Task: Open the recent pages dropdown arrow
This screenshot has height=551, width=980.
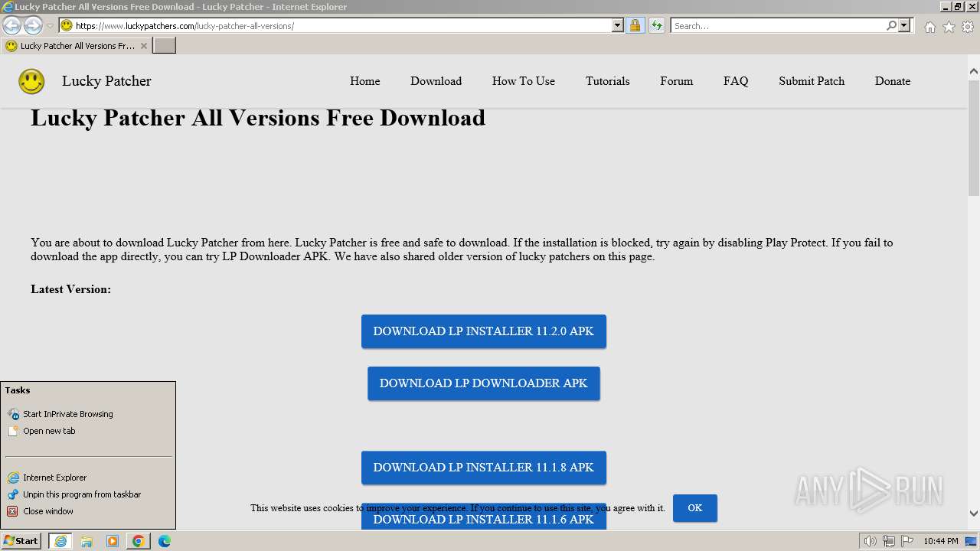Action: coord(50,26)
